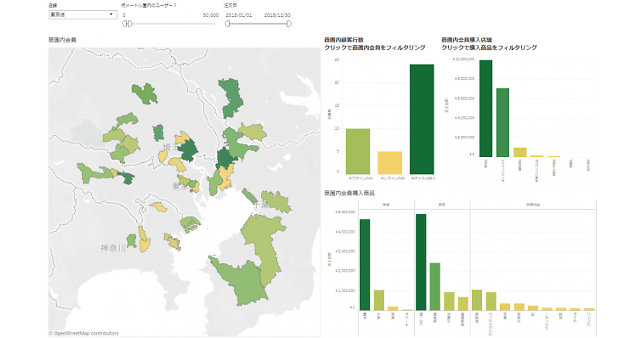Select the オンラインストア bar in store chart
The height and width of the screenshot is (338, 644).
pyautogui.click(x=503, y=122)
